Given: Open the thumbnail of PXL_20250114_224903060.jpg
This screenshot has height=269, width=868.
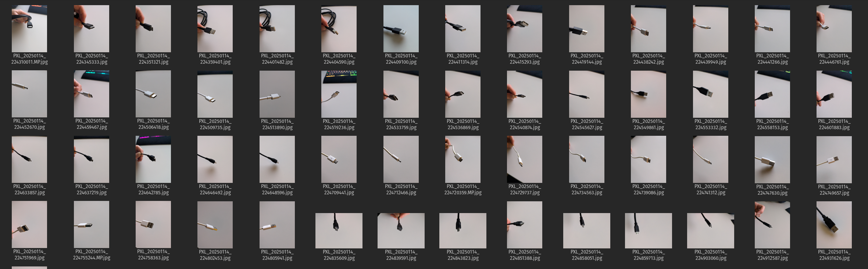Looking at the screenshot, I should pos(711,231).
